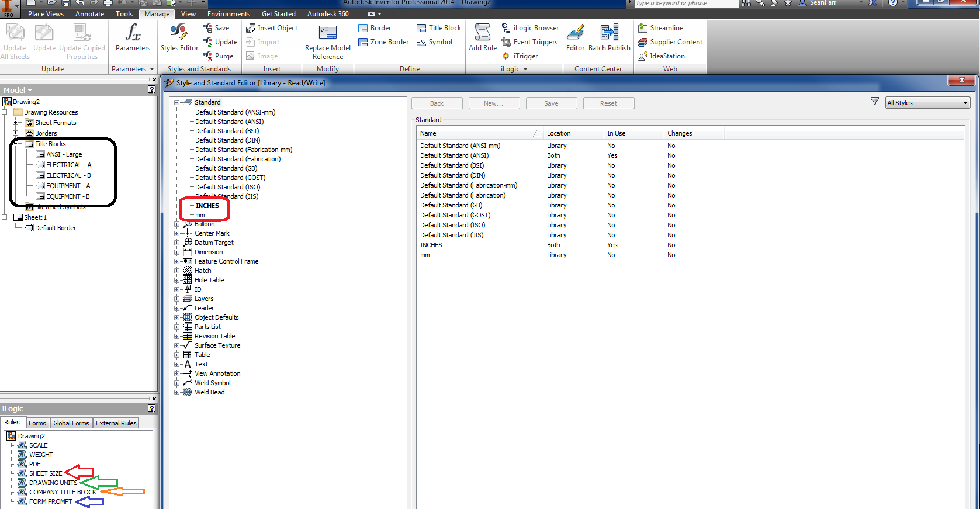Open the Model browser help icon
Image resolution: width=980 pixels, height=509 pixels.
(151, 90)
